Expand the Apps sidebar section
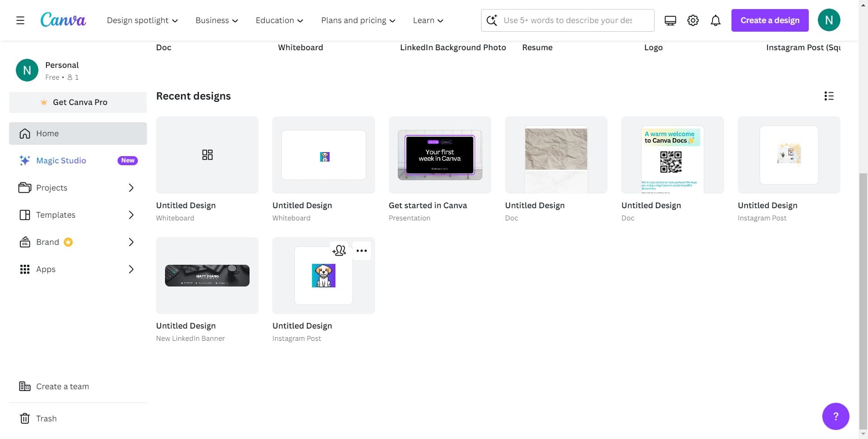 131,269
